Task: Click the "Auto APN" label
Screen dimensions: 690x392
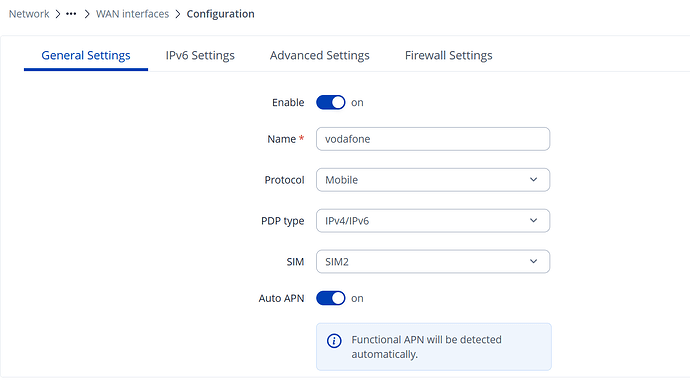Action: (281, 298)
